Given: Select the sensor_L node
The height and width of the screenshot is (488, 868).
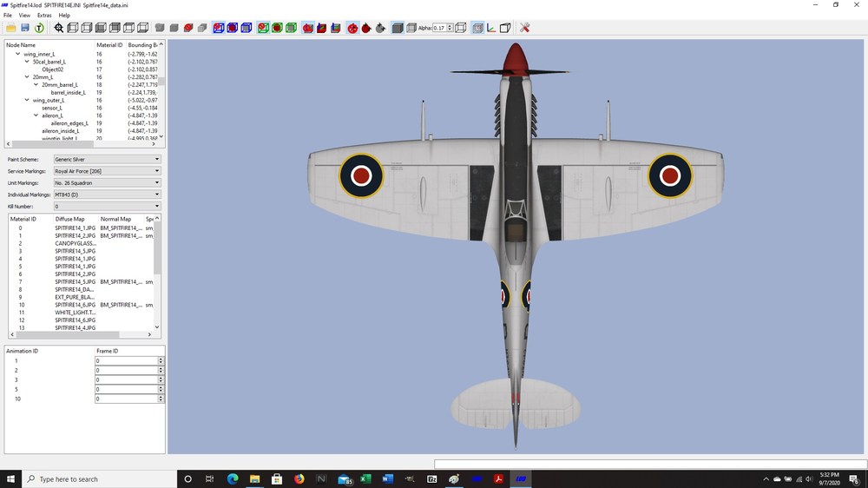Looking at the screenshot, I should tap(52, 108).
